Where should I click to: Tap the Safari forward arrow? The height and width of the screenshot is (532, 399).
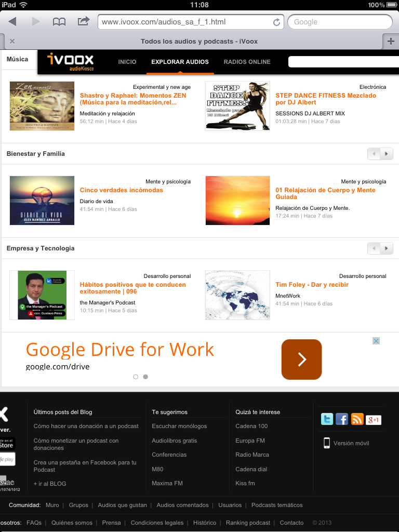pos(36,22)
